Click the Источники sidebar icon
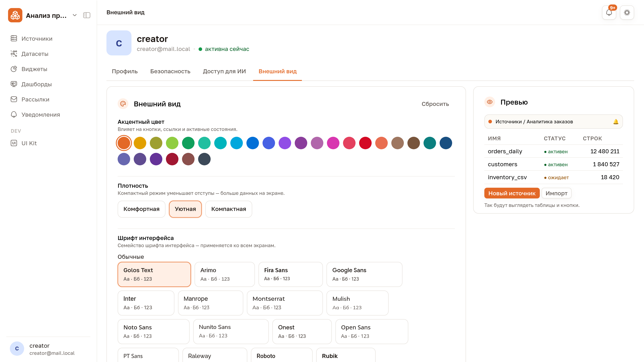644x362 pixels. point(14,38)
